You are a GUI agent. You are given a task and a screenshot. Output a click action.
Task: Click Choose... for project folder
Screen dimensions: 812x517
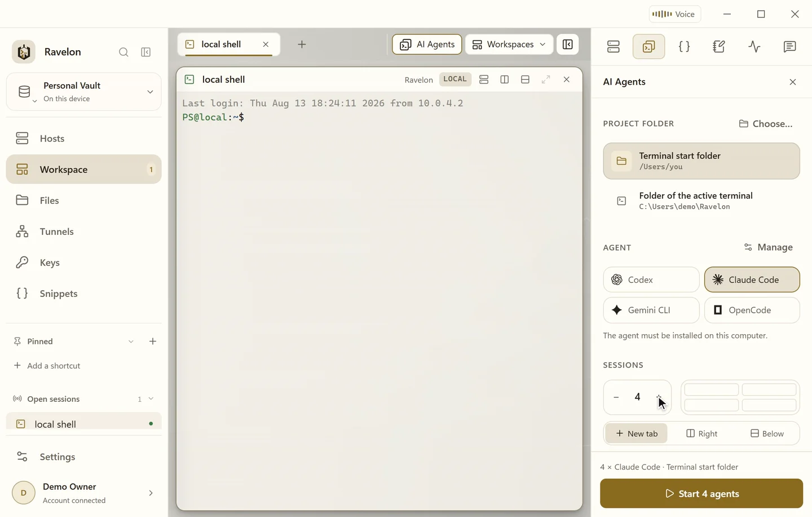(x=765, y=124)
